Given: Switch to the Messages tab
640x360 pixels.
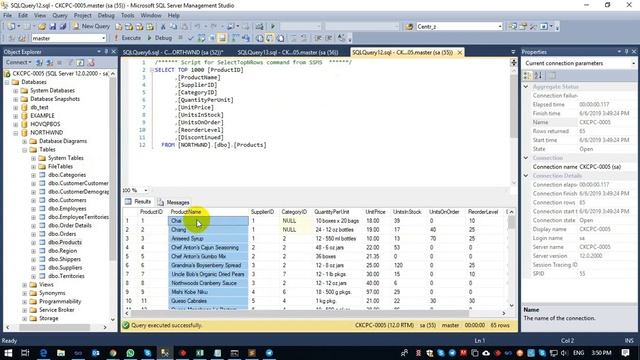Looking at the screenshot, I should 173,202.
